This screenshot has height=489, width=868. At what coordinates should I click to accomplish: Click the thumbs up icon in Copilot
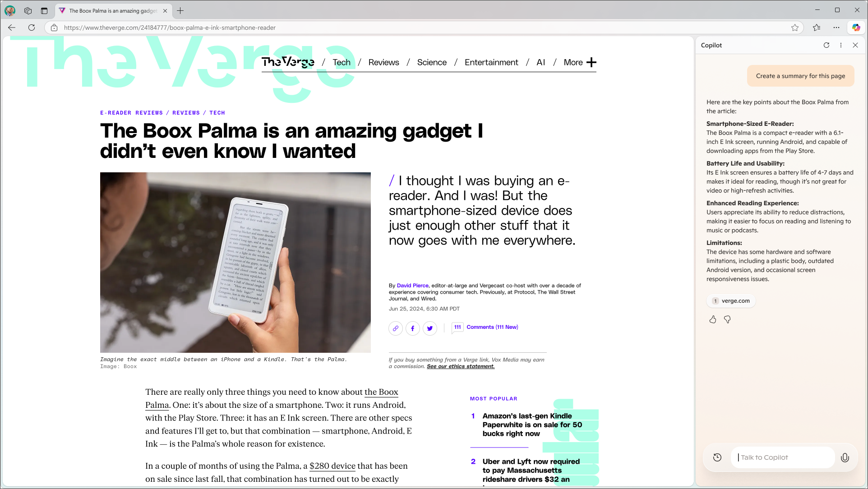713,319
